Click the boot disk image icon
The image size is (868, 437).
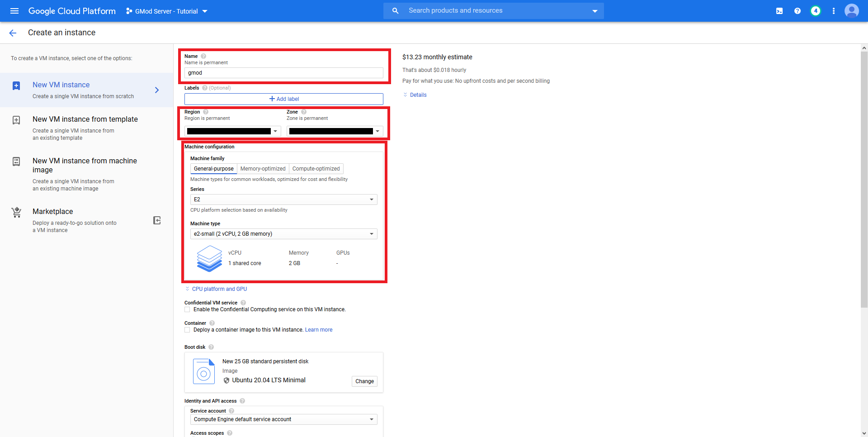pyautogui.click(x=204, y=371)
